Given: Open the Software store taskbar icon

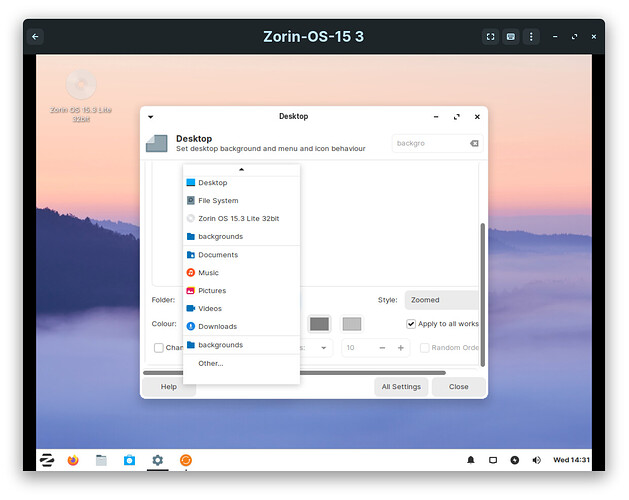Looking at the screenshot, I should click(x=129, y=460).
